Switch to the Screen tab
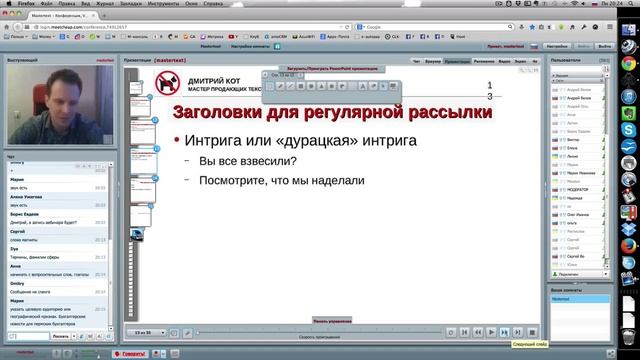This screenshot has height=360, width=640. point(520,61)
